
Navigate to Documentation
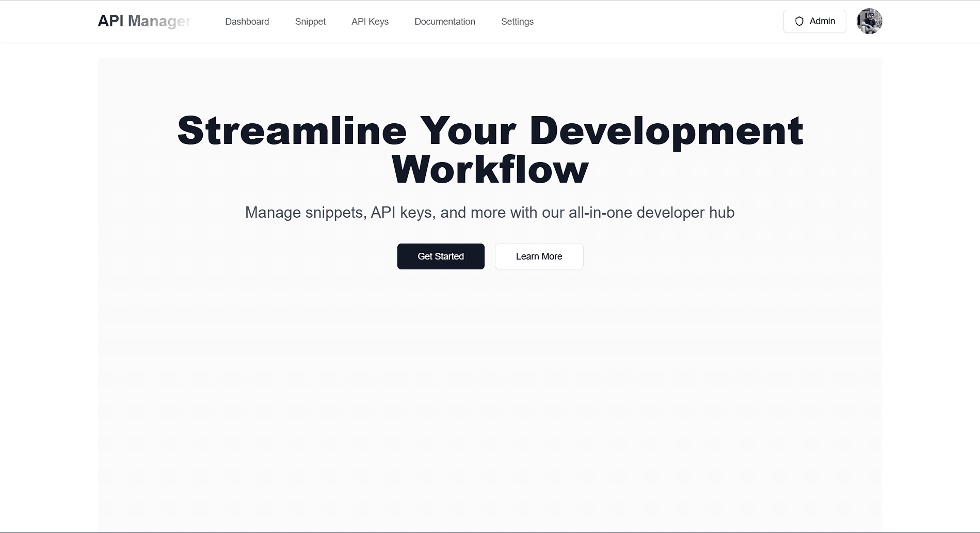pyautogui.click(x=445, y=22)
